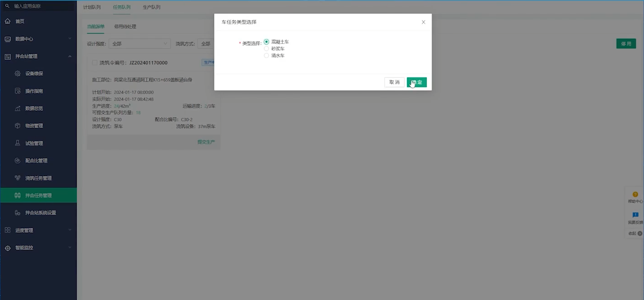The height and width of the screenshot is (300, 644).
Task: Click the 实际开始 2024-01-17 08:42:48 text
Action: click(123, 99)
